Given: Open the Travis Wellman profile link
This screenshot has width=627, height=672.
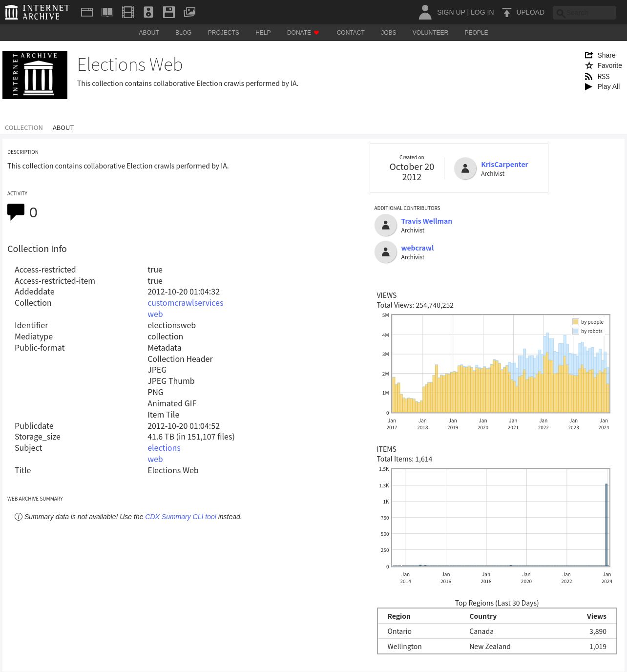Looking at the screenshot, I should click(426, 221).
